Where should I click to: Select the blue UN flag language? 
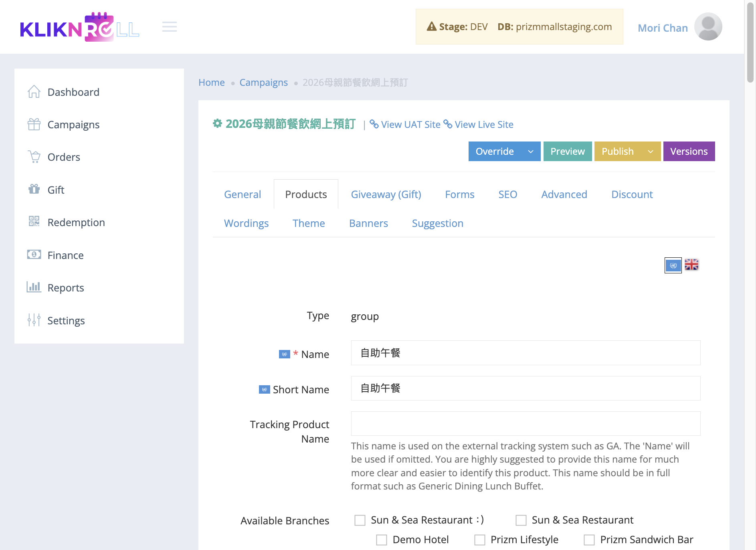tap(673, 265)
